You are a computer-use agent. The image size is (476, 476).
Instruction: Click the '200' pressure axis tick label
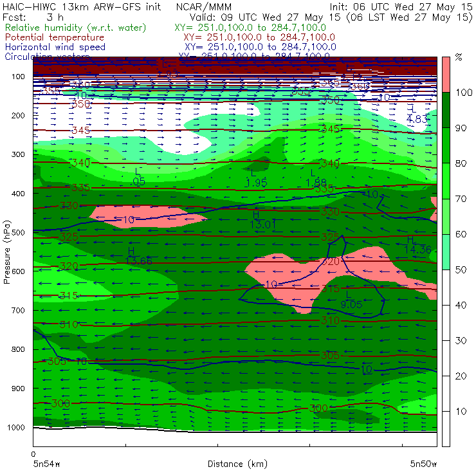click(x=18, y=116)
